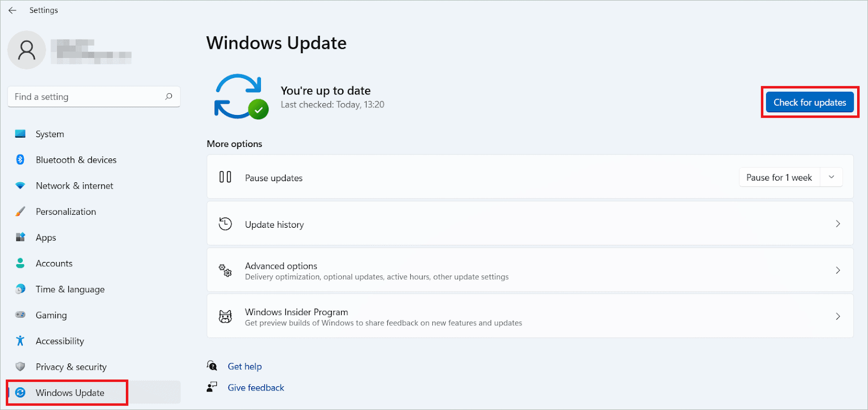Click the back arrow in Settings

(12, 10)
